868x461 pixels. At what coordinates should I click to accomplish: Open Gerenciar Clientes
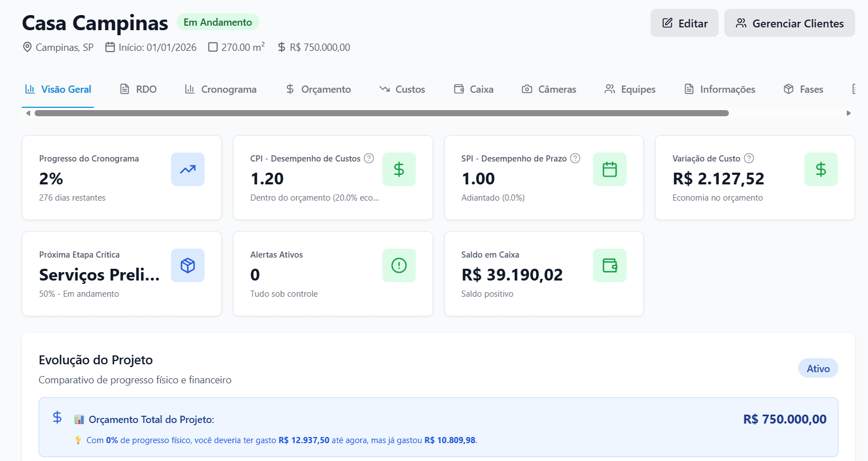(789, 23)
